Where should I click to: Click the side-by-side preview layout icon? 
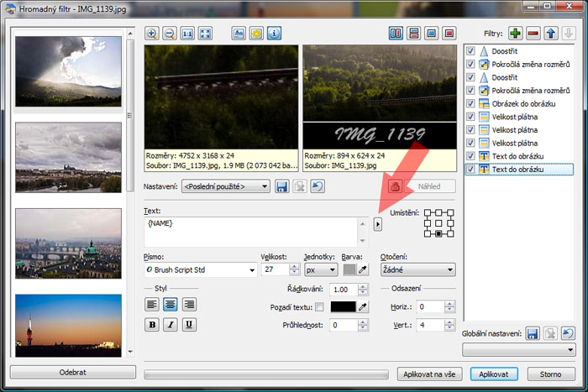[396, 34]
